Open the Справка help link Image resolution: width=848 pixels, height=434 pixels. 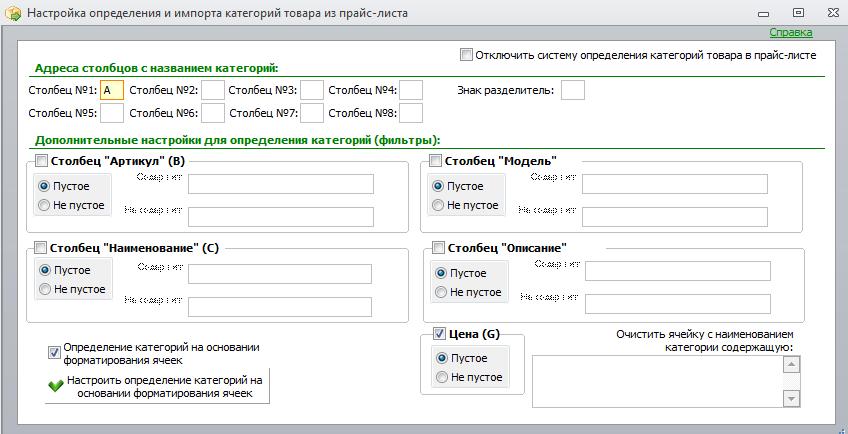791,32
